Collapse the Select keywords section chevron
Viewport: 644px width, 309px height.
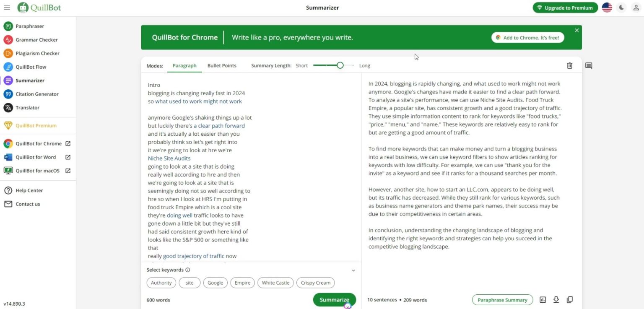pyautogui.click(x=353, y=270)
